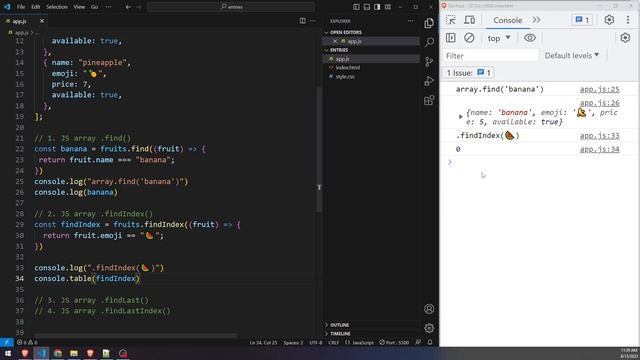Viewport: 640px width, 360px height.
Task: Toggle DevTools device toolbar icon
Action: tap(469, 20)
